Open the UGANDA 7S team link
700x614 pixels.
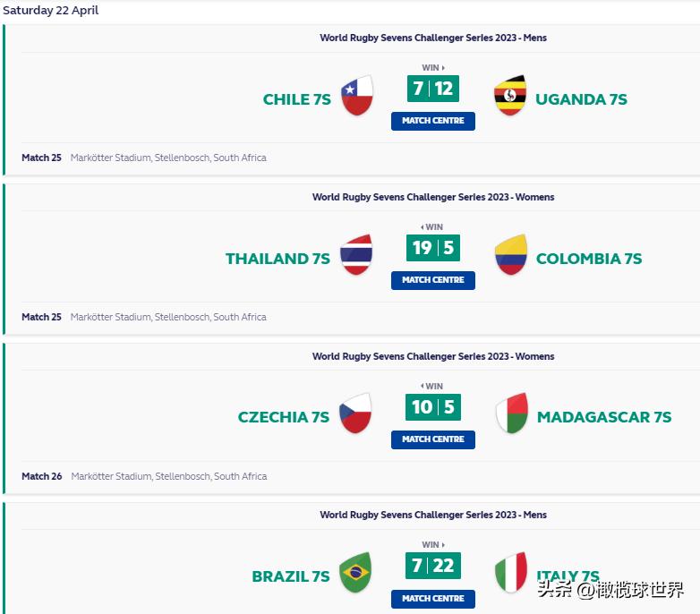pyautogui.click(x=581, y=99)
